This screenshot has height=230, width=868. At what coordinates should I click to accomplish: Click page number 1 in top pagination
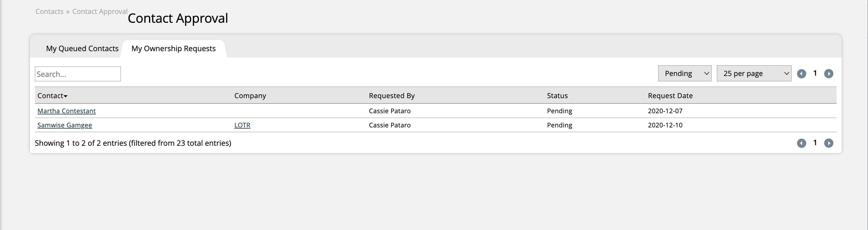pyautogui.click(x=815, y=73)
